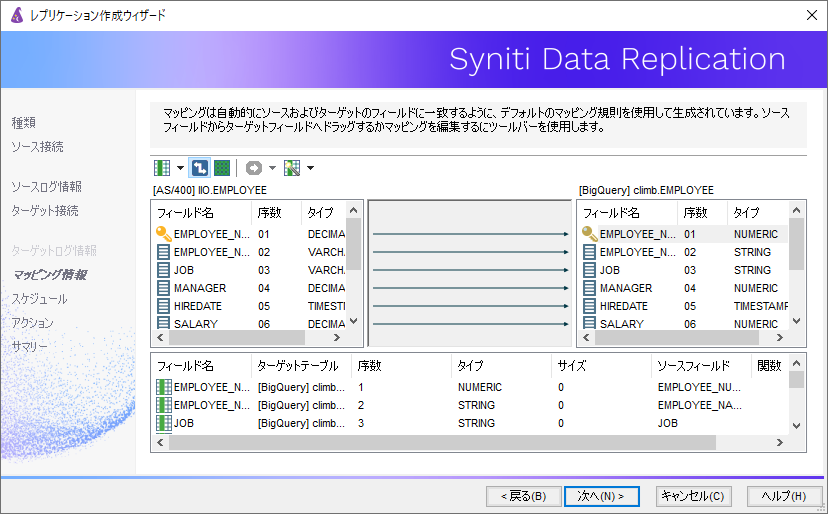Click bottom grid horizontal scrollbar thumb
828x514 pixels.
pyautogui.click(x=442, y=443)
